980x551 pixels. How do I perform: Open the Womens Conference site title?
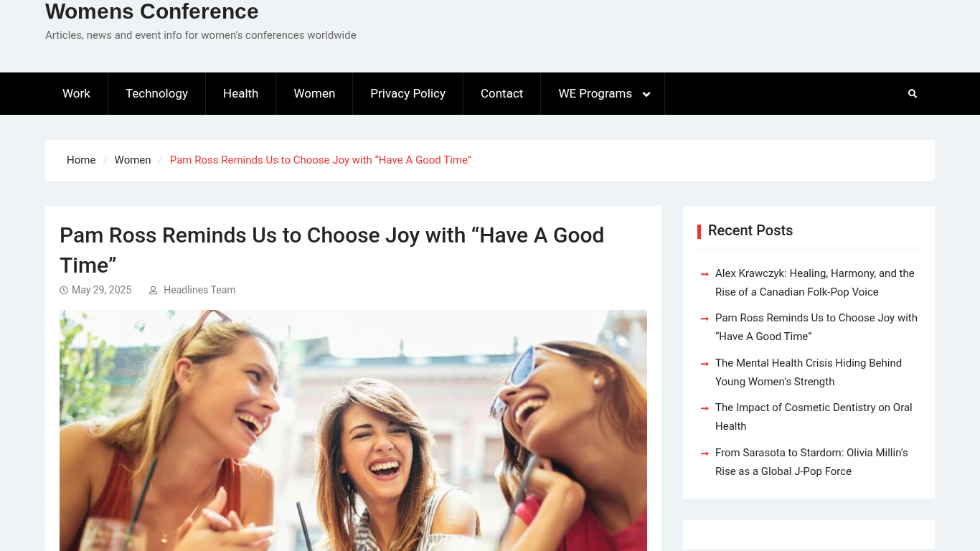click(152, 11)
